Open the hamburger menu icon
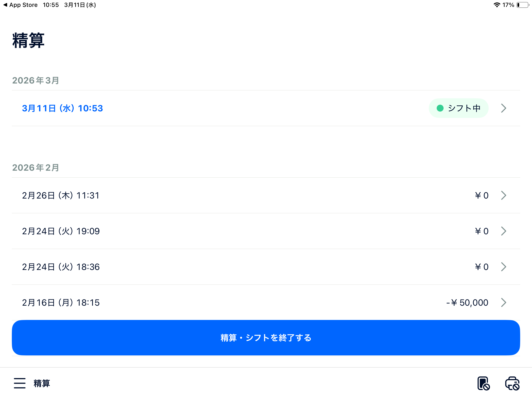The width and height of the screenshot is (532, 399). (20, 383)
